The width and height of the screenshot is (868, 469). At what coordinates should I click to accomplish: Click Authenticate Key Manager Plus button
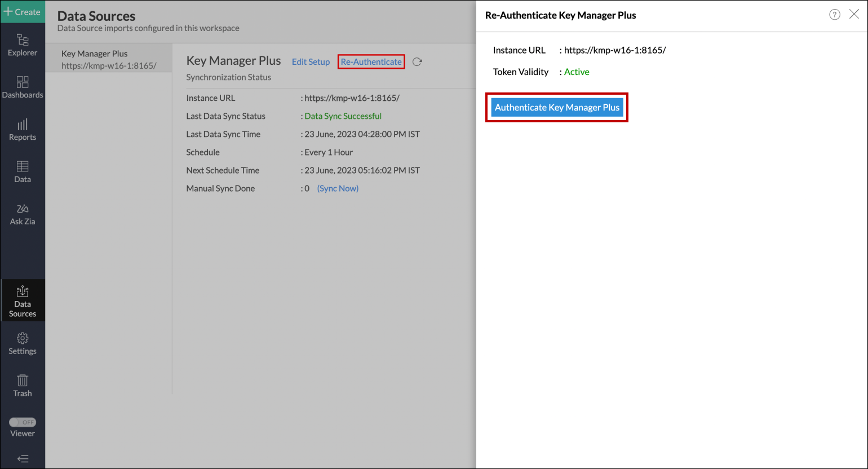[557, 107]
